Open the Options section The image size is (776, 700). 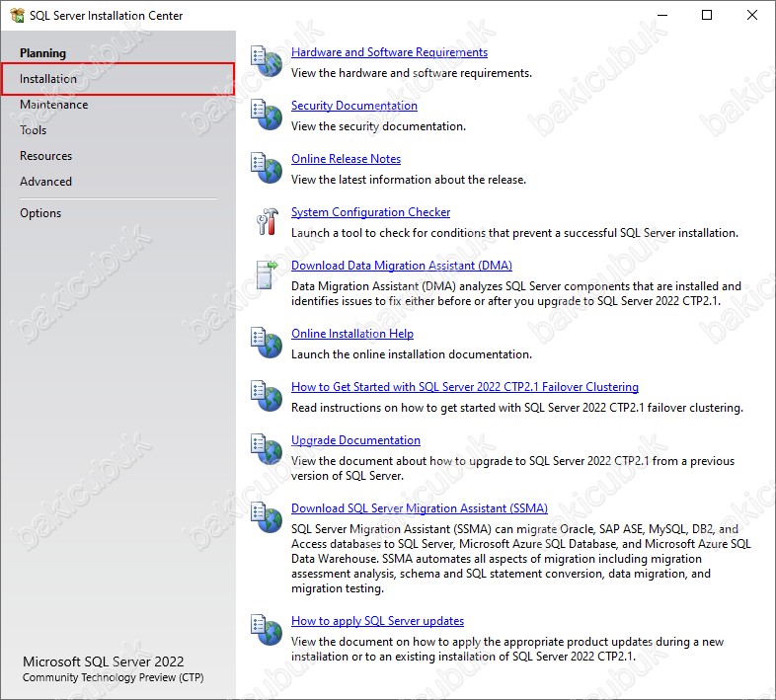point(40,213)
